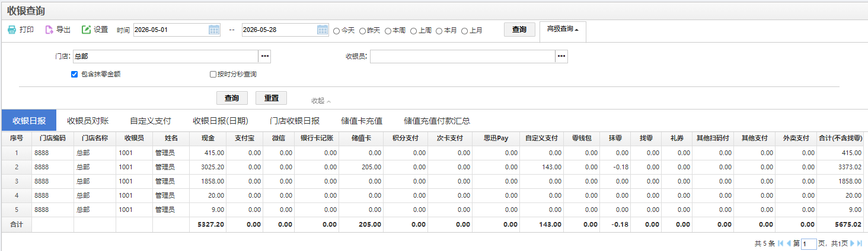Go to first page in pagination
The image size is (868, 251).
click(781, 243)
